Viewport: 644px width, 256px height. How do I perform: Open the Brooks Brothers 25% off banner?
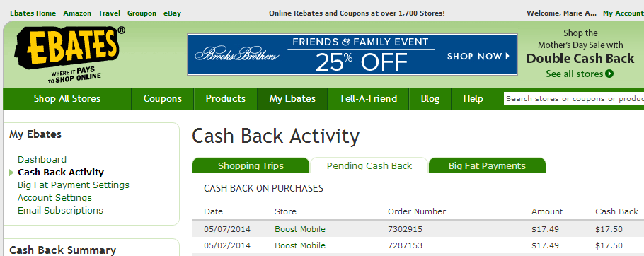coord(352,54)
